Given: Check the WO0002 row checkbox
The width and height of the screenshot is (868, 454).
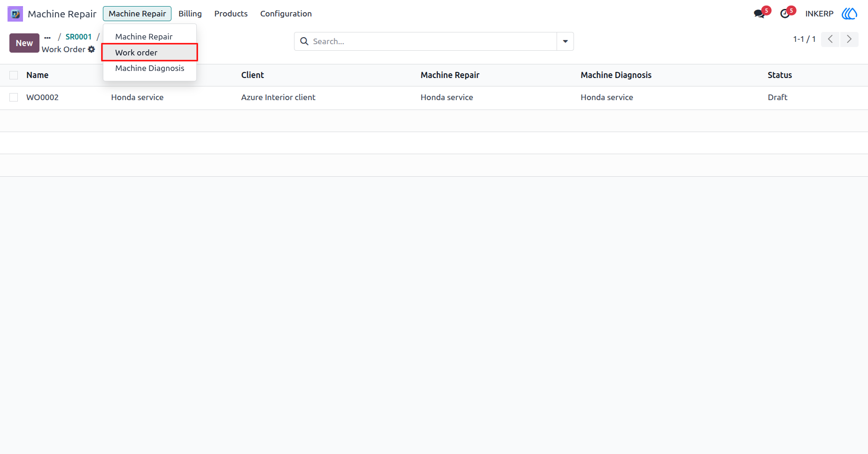Looking at the screenshot, I should tap(14, 97).
